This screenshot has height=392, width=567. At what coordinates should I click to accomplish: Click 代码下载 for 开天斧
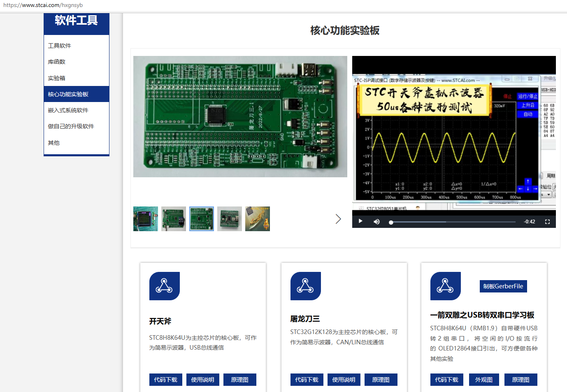click(x=166, y=380)
